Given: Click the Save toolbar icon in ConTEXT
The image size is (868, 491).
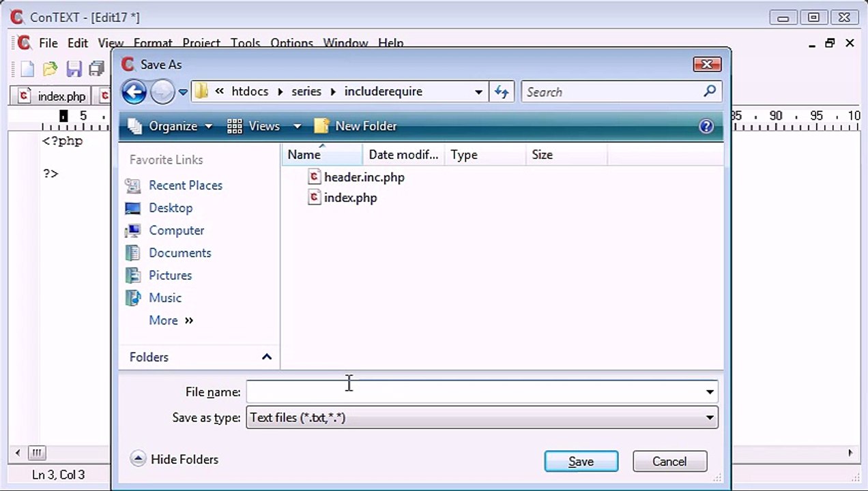Looking at the screenshot, I should coord(74,69).
